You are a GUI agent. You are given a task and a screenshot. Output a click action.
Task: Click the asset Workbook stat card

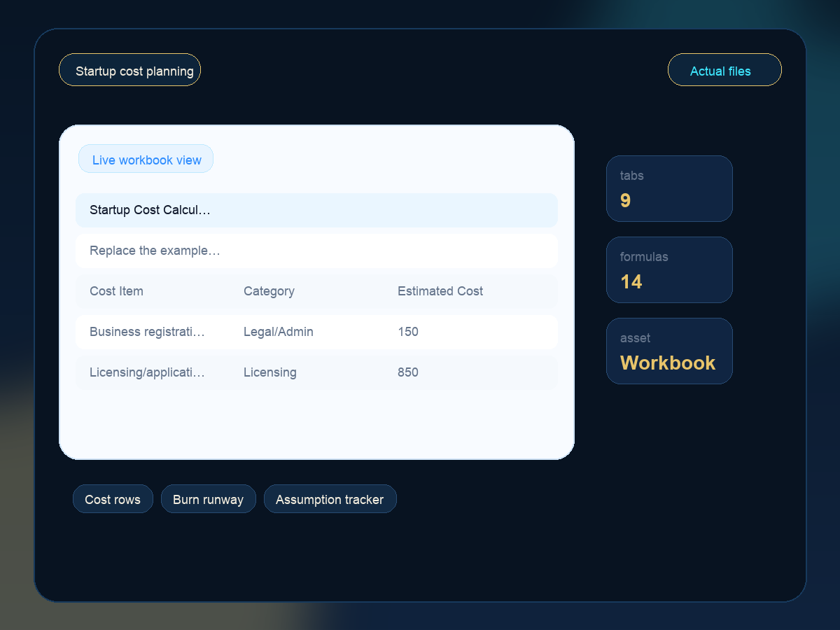click(669, 351)
